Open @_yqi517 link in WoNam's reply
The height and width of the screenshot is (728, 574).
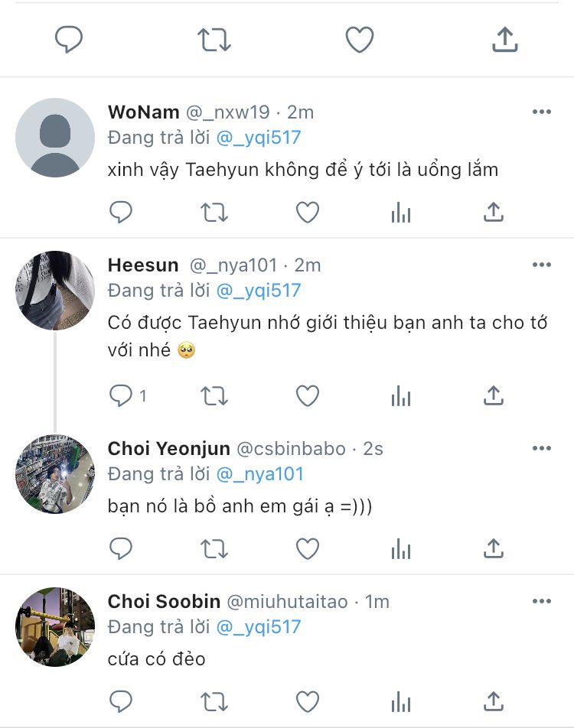(x=259, y=138)
